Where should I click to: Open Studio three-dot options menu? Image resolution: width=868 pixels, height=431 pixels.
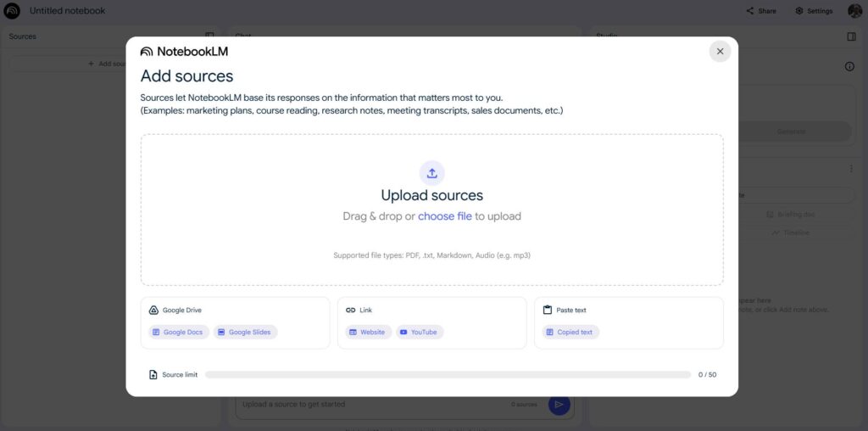[x=851, y=169]
